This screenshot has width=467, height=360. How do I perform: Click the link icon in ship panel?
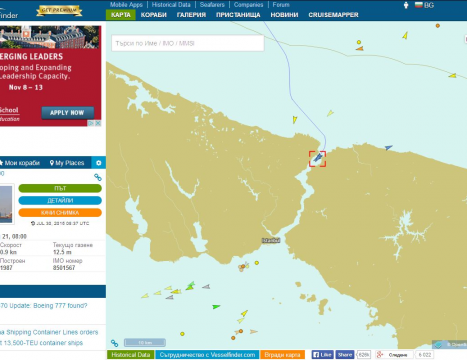click(x=98, y=177)
